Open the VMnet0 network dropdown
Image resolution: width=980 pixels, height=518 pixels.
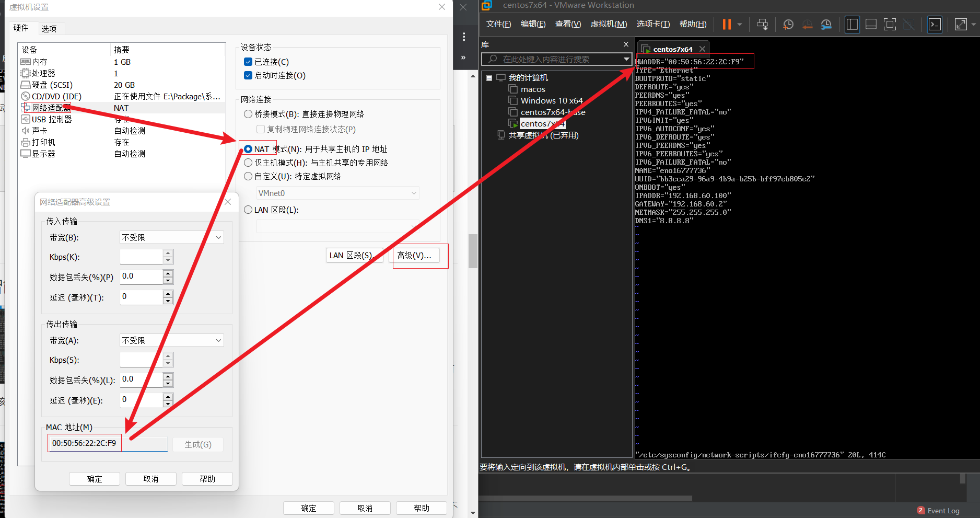pos(337,193)
